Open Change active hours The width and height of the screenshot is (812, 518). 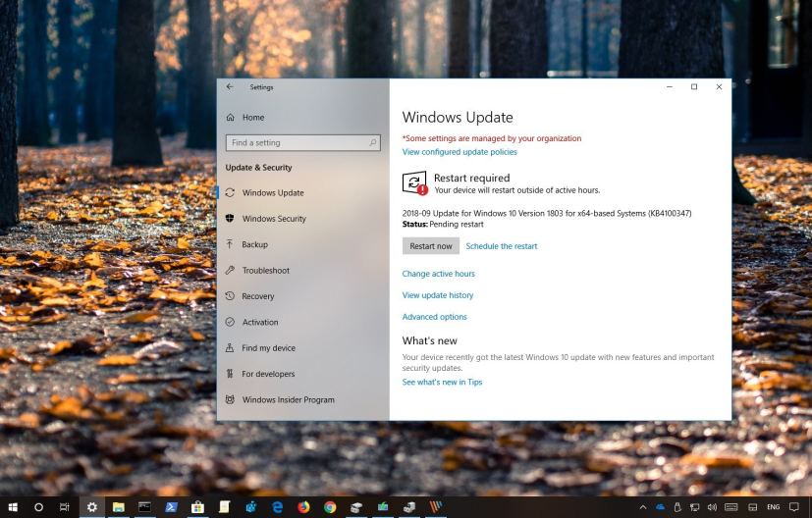[438, 274]
